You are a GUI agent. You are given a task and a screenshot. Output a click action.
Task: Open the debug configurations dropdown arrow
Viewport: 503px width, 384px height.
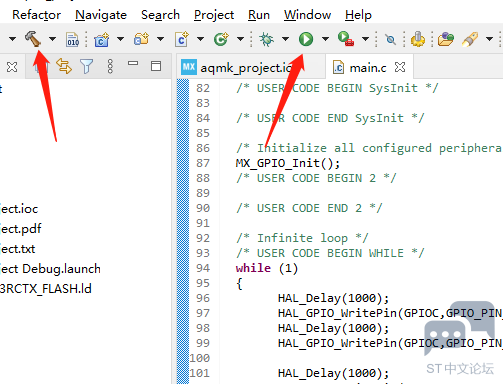point(286,39)
